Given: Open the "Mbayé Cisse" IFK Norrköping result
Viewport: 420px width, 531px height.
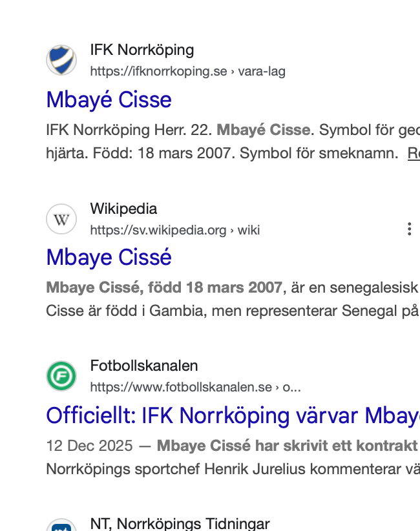Looking at the screenshot, I should [x=109, y=99].
